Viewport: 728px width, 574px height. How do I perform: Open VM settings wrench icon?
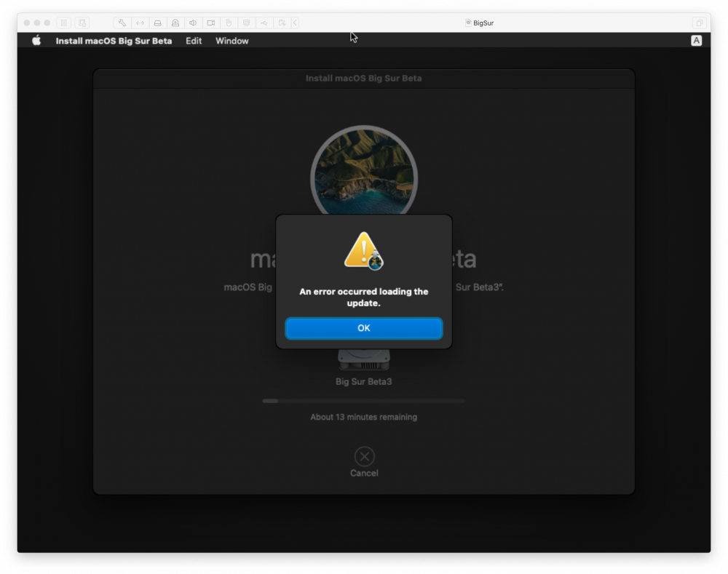tap(122, 23)
